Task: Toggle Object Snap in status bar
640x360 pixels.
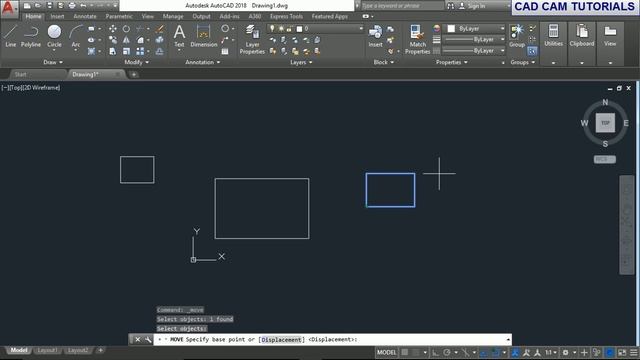Action: (x=496, y=352)
